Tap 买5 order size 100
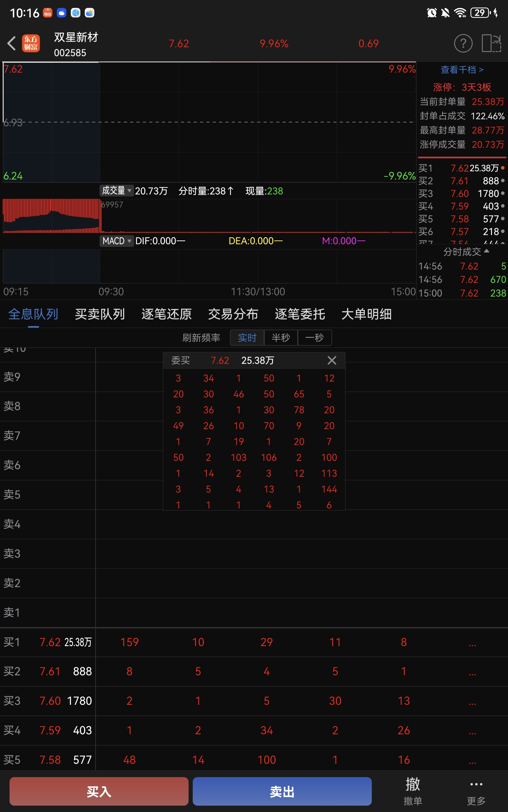 coord(267,760)
